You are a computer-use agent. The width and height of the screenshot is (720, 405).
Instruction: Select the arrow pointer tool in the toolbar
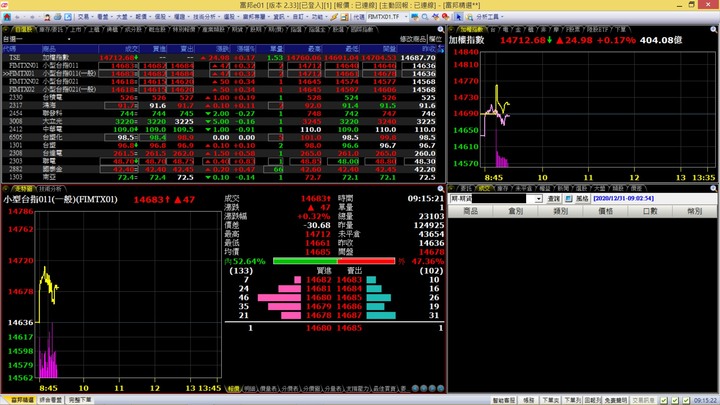coord(459,17)
